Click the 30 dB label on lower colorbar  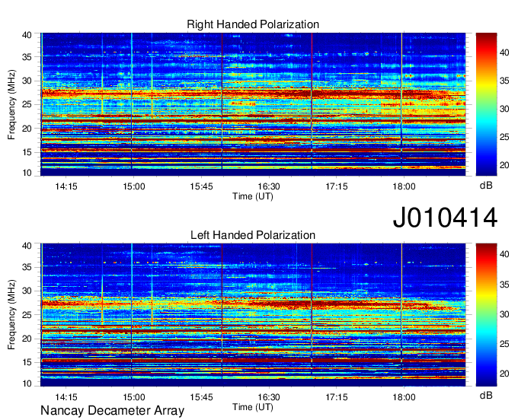tap(504, 314)
